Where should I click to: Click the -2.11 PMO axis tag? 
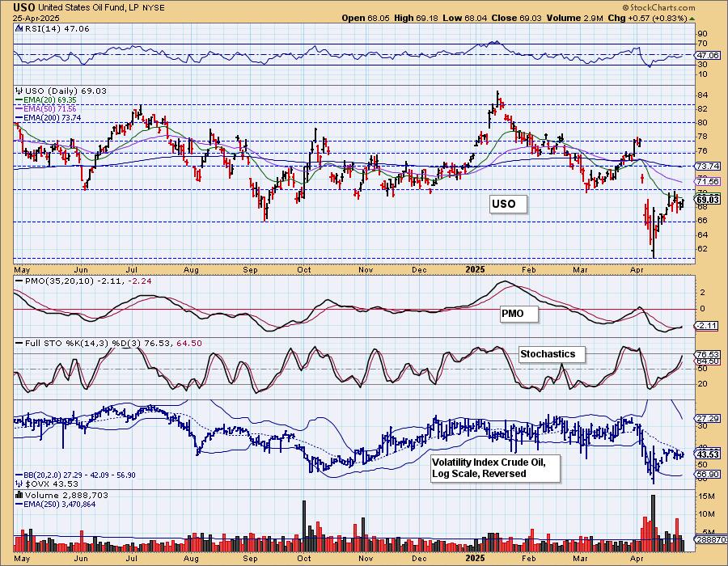point(706,326)
